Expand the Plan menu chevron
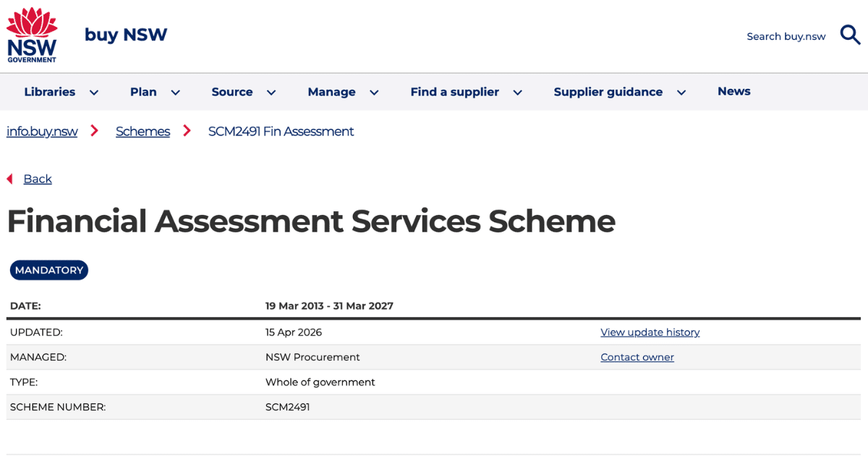The width and height of the screenshot is (868, 456). [175, 93]
